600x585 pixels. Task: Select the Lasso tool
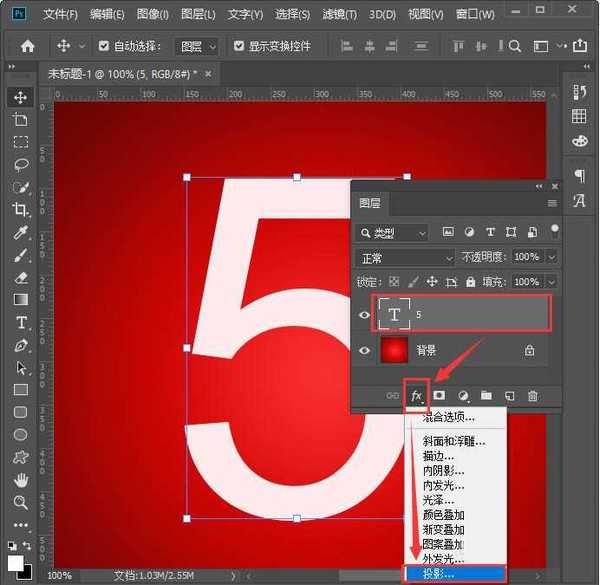(x=20, y=164)
